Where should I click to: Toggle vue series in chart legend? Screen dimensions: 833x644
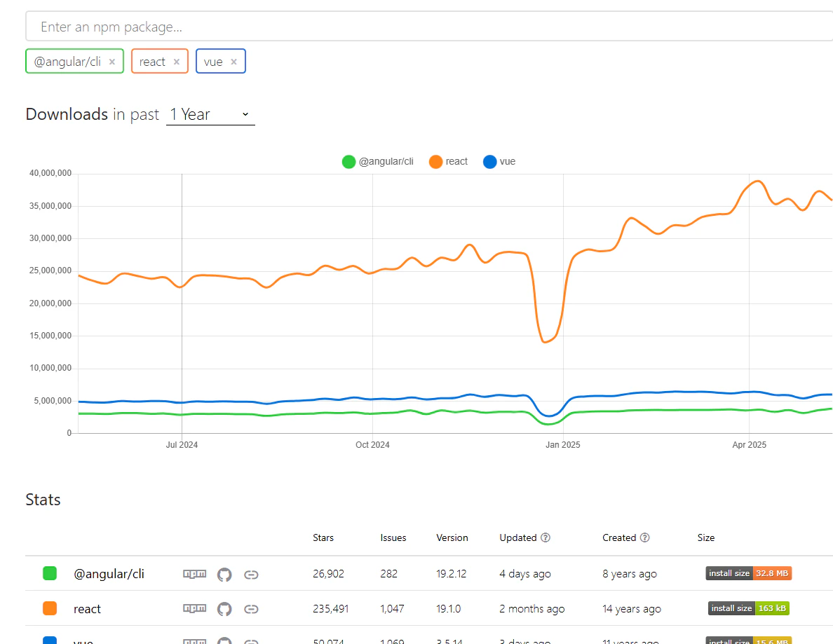[499, 161]
